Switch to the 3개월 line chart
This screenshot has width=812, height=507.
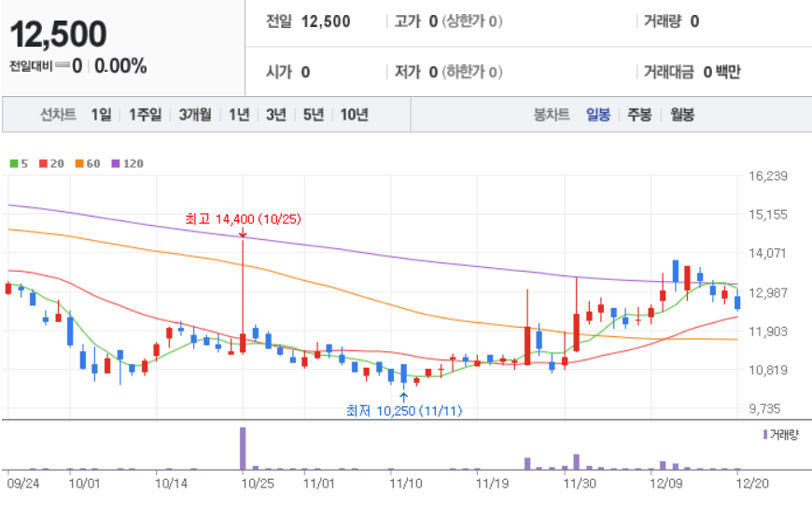point(195,115)
